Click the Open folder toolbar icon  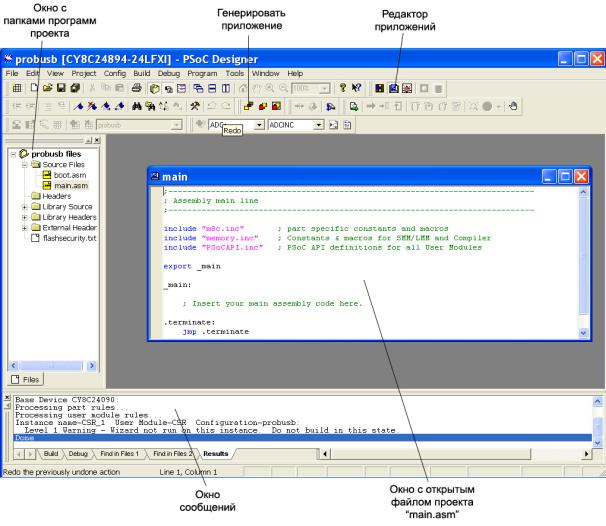[48, 88]
